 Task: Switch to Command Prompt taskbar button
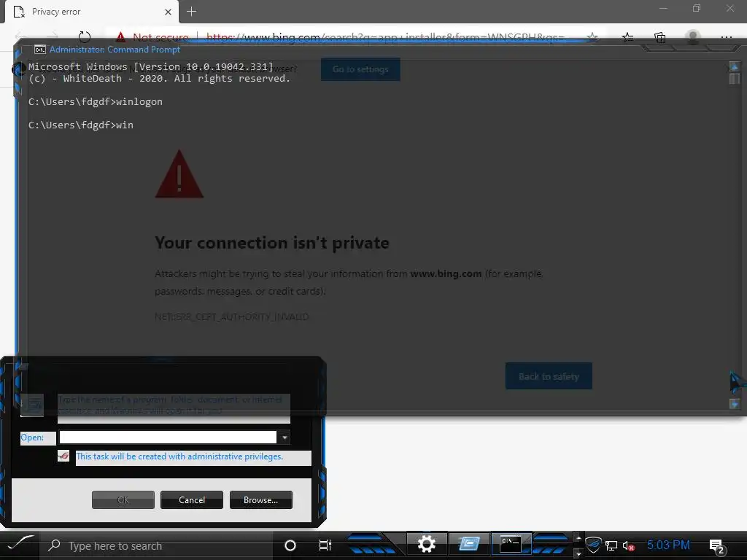click(511, 544)
